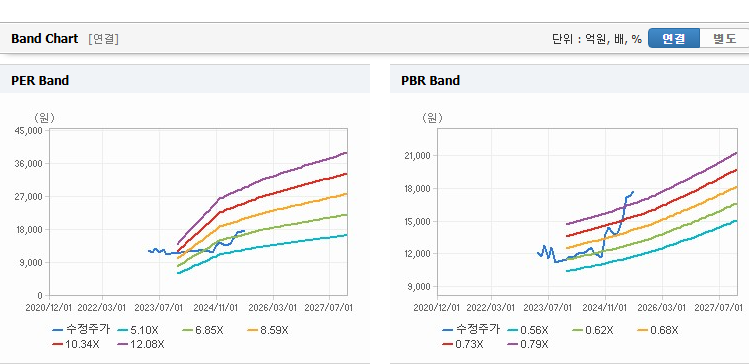Click the 12.08X legend entry
Image resolution: width=749 pixels, height=364 pixels.
[x=140, y=344]
